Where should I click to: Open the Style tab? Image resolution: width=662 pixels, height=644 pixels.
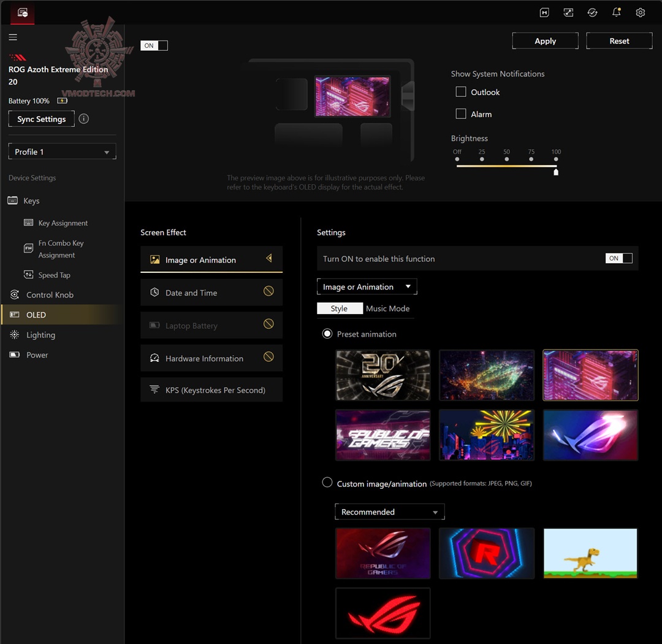click(340, 309)
